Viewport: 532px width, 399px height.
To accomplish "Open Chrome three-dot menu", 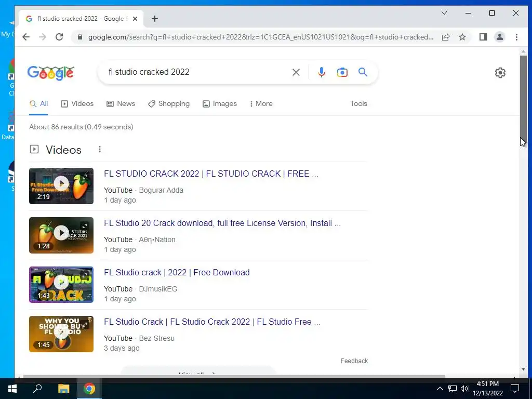I will [x=516, y=37].
